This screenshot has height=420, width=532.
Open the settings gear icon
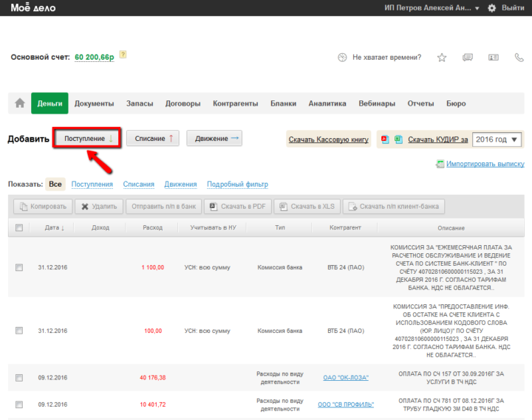[x=492, y=8]
